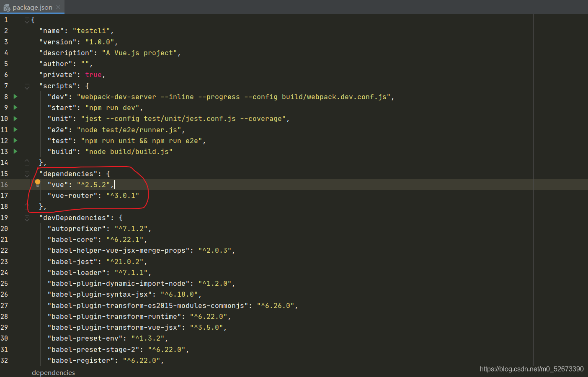588x377 pixels.
Task: Collapse the dependencies block fold marker
Action: point(27,174)
